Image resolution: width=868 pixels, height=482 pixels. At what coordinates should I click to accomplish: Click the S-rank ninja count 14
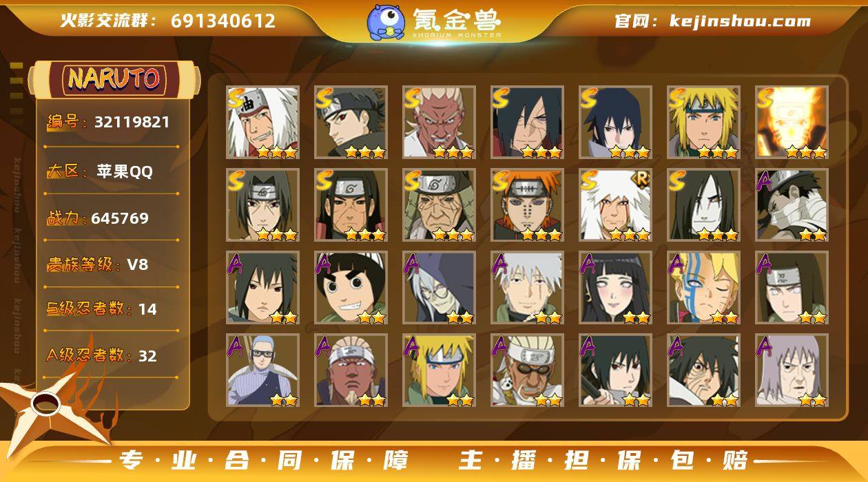[x=147, y=309]
